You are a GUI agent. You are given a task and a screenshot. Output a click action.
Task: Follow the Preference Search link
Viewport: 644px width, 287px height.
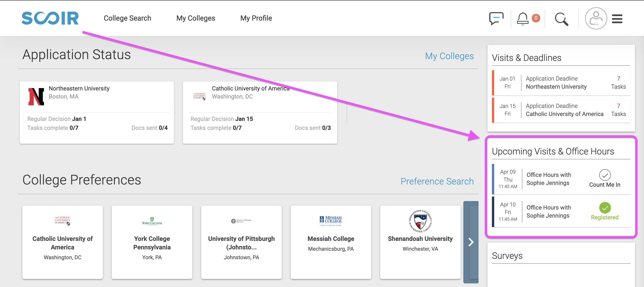coord(437,181)
